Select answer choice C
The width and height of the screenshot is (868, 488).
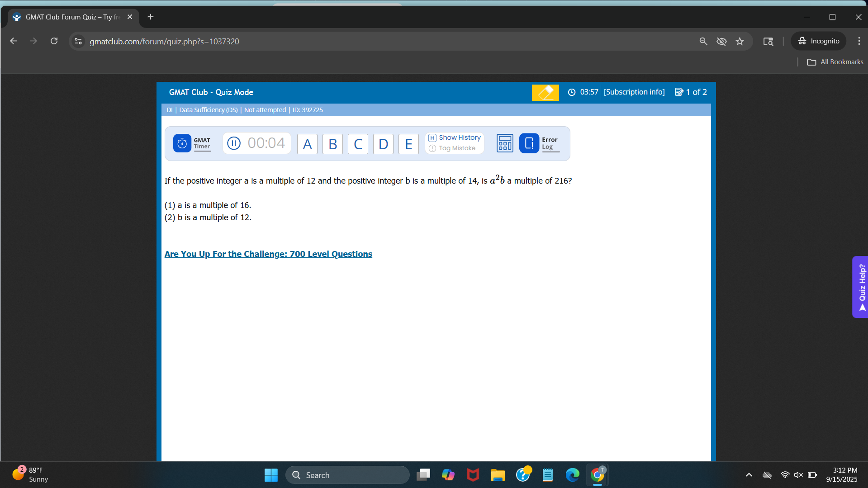(358, 144)
